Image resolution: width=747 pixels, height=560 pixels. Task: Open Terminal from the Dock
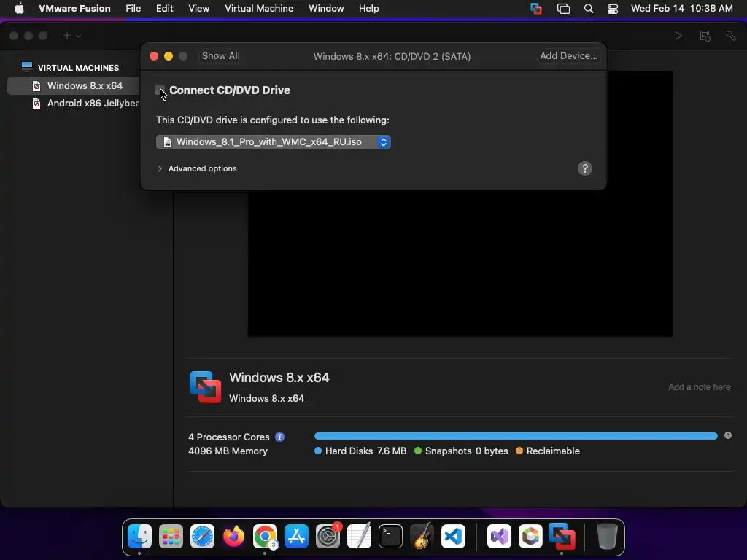391,537
